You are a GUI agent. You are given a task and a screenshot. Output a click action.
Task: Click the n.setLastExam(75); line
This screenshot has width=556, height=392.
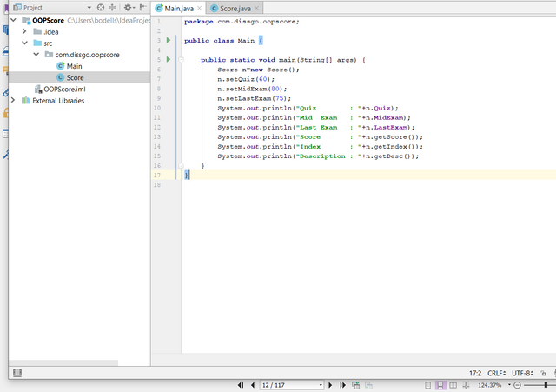click(254, 98)
